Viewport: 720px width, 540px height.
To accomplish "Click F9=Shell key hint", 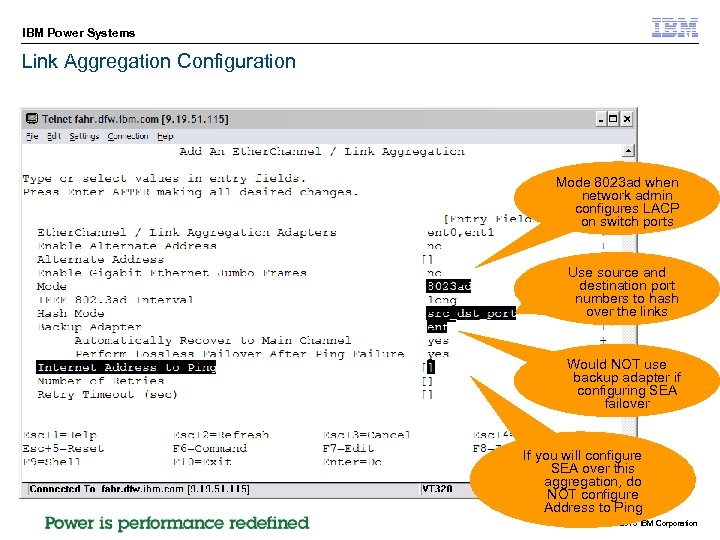I will [52, 461].
